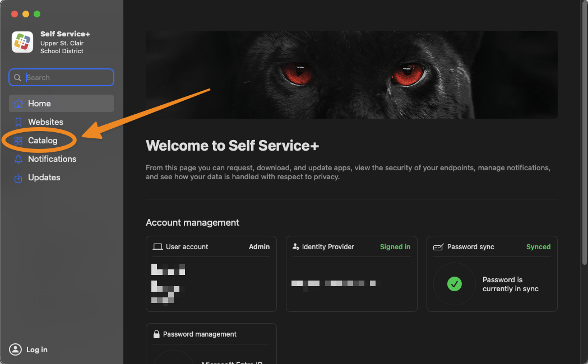Click the green zoom window button

click(37, 14)
